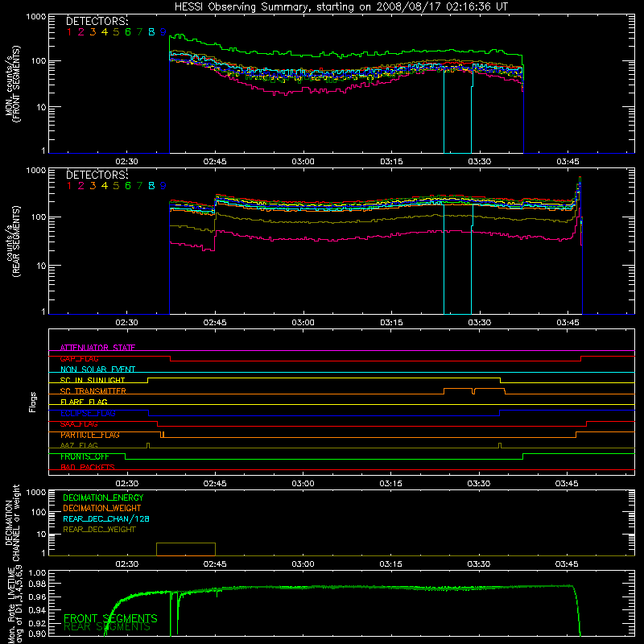Select cyan detector 8 in front segments legend
This screenshot has height=644, width=644.
click(151, 32)
